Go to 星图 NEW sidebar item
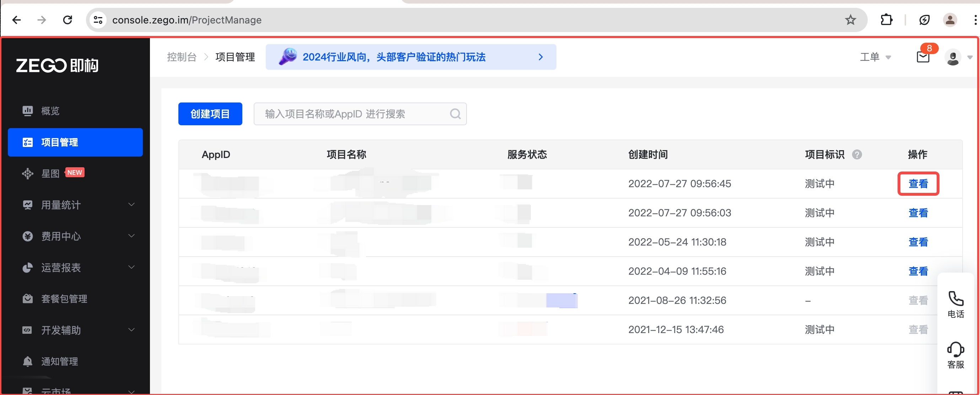 pyautogui.click(x=51, y=173)
